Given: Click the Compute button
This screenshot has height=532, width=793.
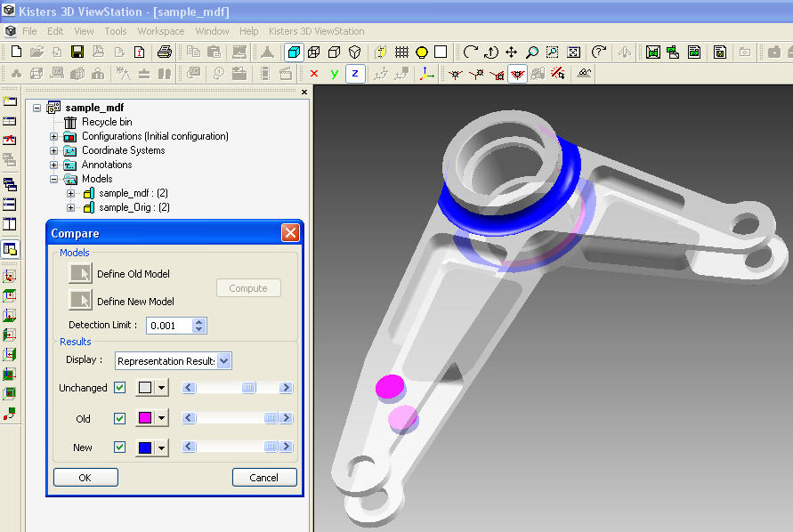Looking at the screenshot, I should click(248, 288).
